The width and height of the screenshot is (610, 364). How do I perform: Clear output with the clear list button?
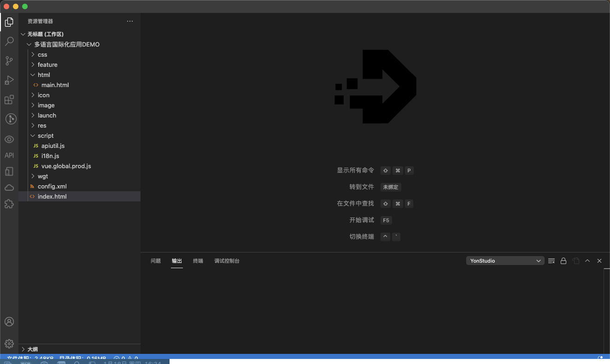(x=551, y=261)
